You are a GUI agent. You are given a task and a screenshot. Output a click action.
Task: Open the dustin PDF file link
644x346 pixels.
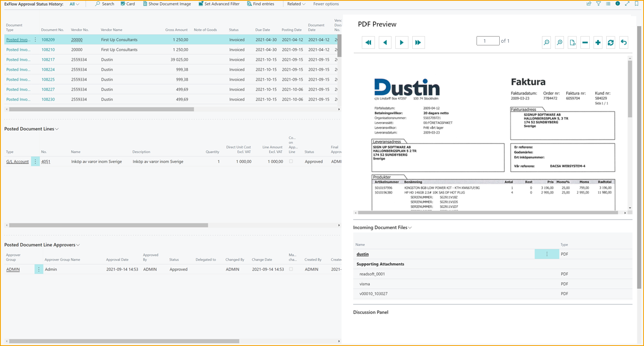(362, 254)
